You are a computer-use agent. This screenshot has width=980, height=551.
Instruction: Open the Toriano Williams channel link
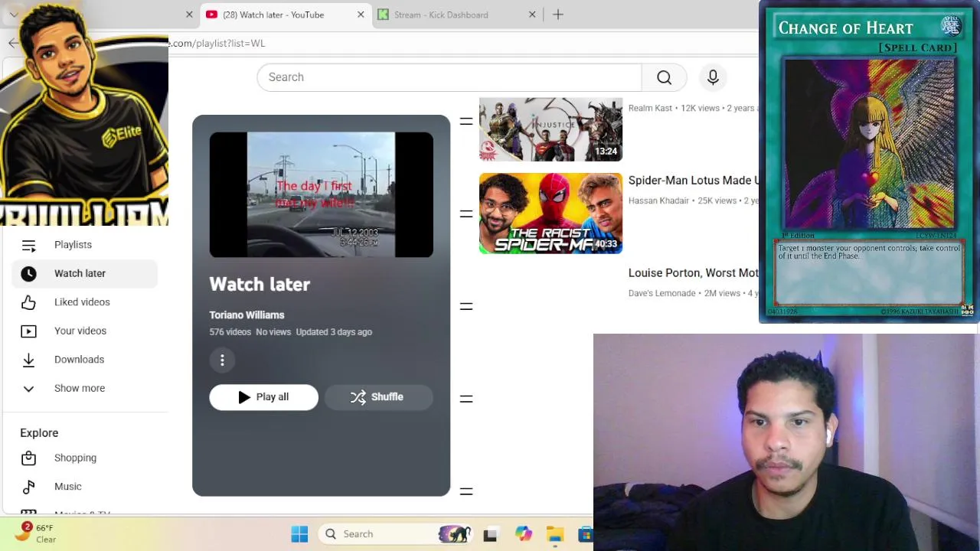247,315
